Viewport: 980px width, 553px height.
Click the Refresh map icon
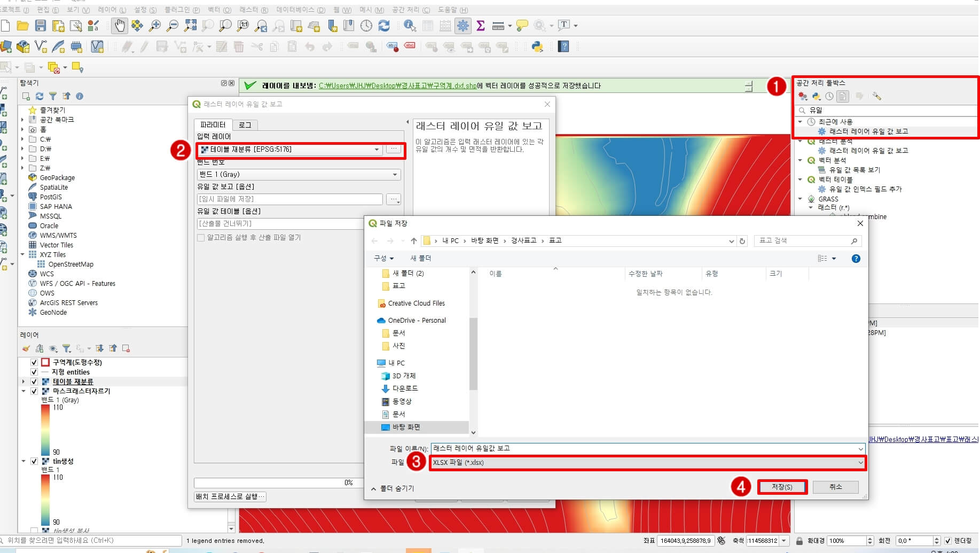[x=384, y=26]
